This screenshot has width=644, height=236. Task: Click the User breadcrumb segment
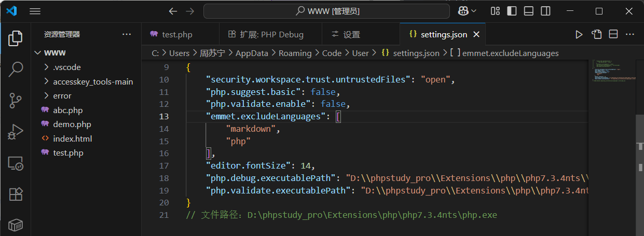(x=360, y=53)
